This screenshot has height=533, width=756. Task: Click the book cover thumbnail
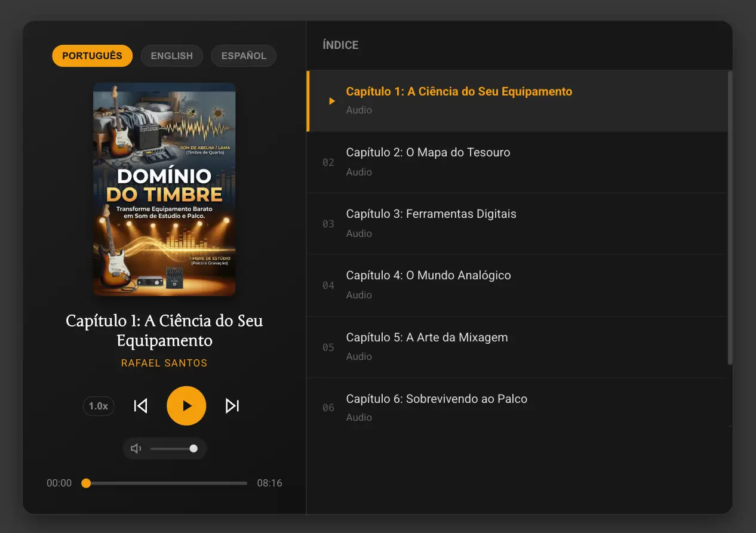tap(164, 189)
